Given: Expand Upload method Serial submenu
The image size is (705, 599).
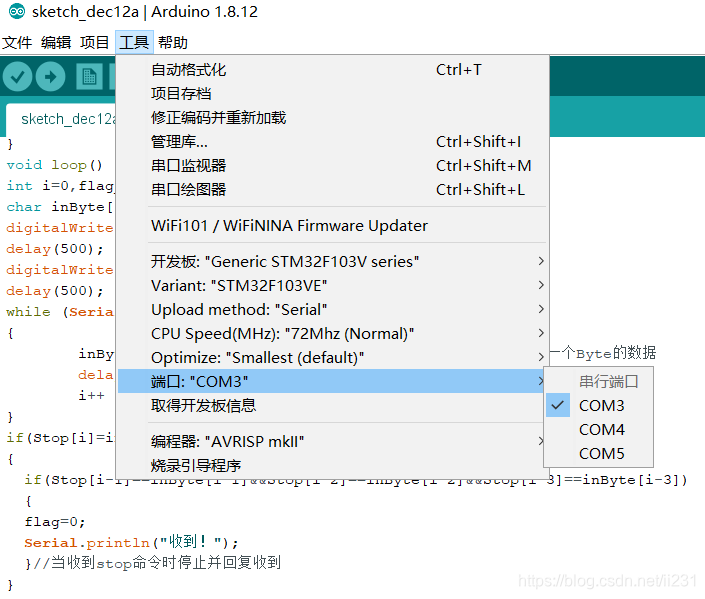Looking at the screenshot, I should [x=332, y=309].
